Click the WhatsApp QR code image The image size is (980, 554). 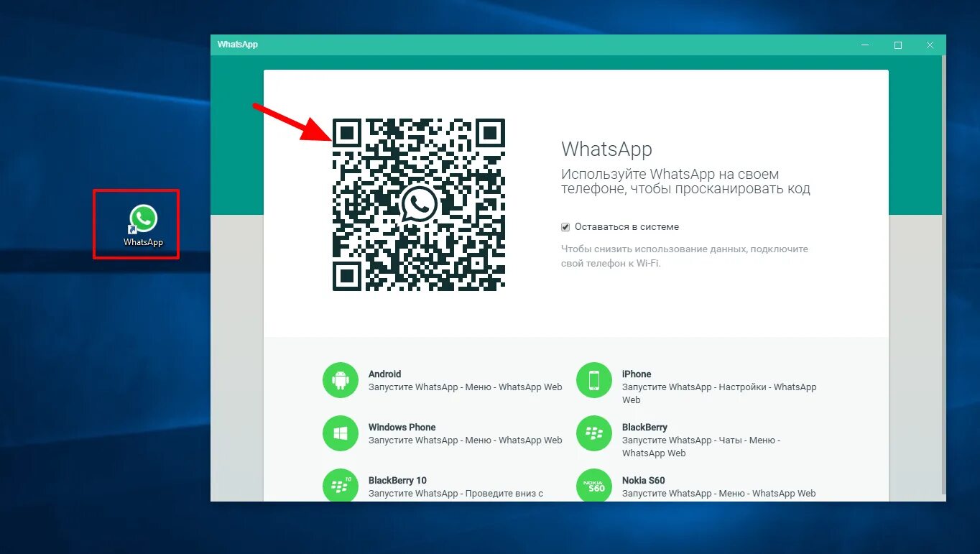coord(418,205)
